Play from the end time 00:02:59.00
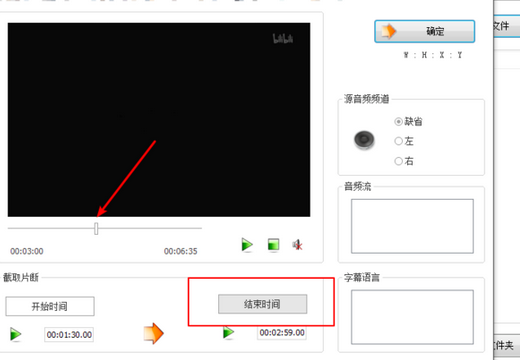Image resolution: width=520 pixels, height=360 pixels. 228,332
